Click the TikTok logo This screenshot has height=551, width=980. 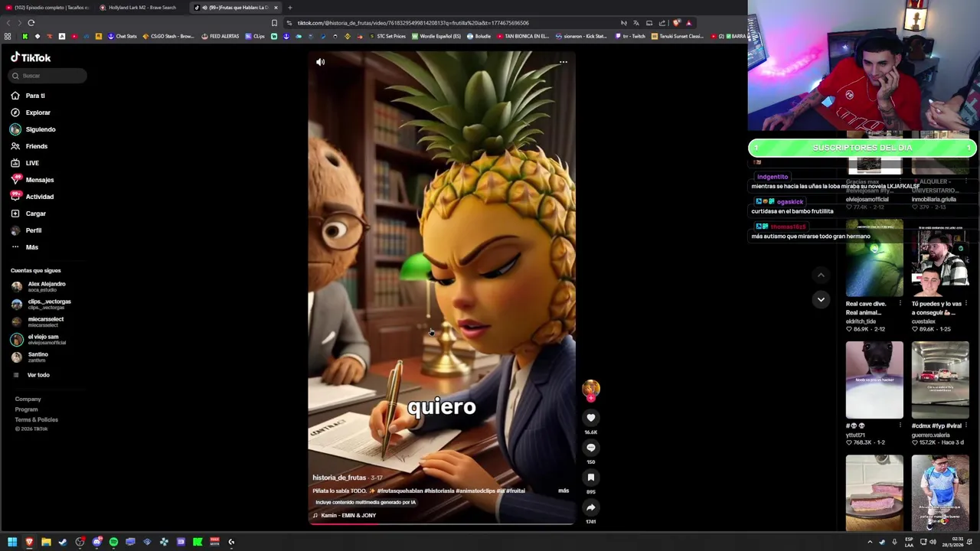(x=31, y=57)
